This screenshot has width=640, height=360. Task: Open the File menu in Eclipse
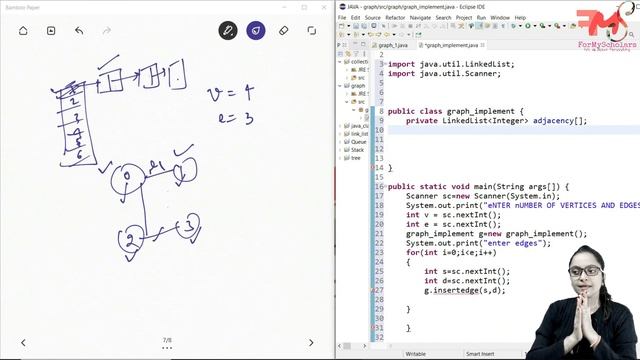(x=342, y=18)
